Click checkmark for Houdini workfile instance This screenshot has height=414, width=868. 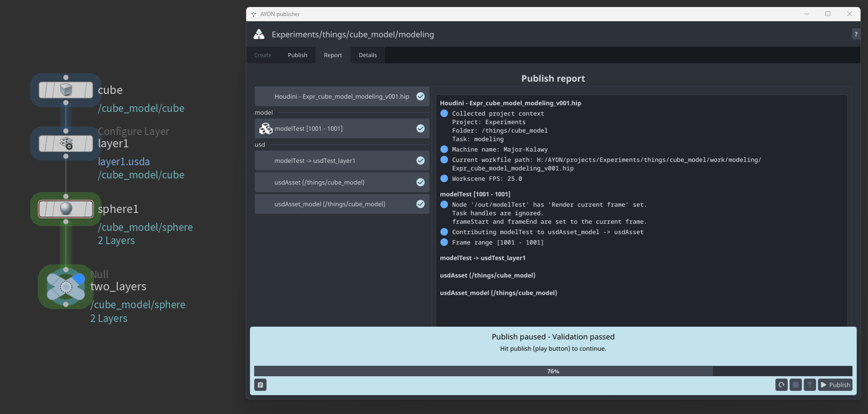[420, 96]
